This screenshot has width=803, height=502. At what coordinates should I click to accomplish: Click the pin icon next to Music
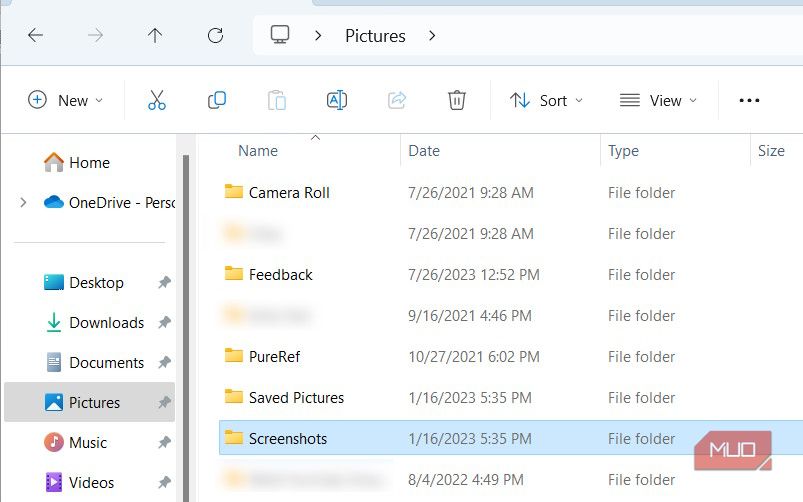164,442
